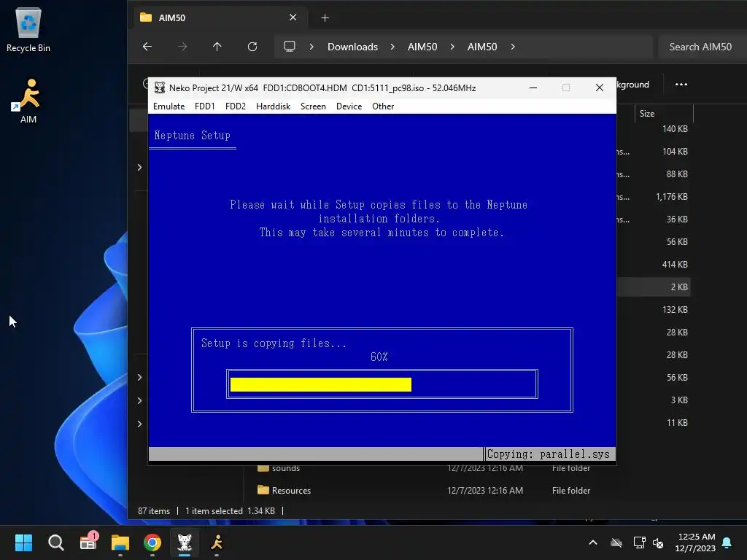747x560 pixels.
Task: Click the last AIM50 breadcrumb segment
Action: pos(482,47)
